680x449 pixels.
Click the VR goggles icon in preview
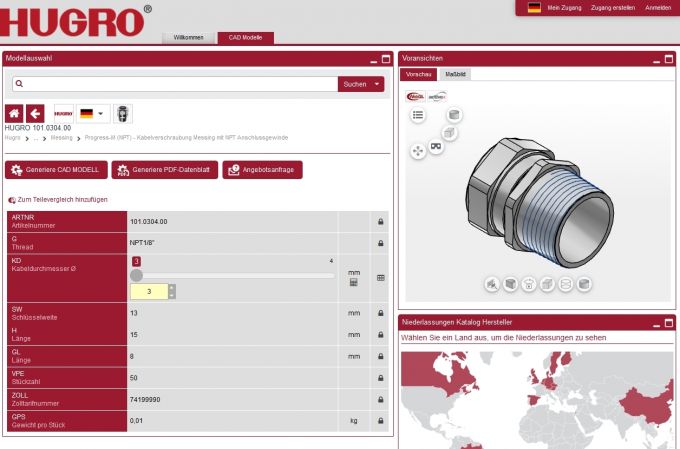point(436,146)
